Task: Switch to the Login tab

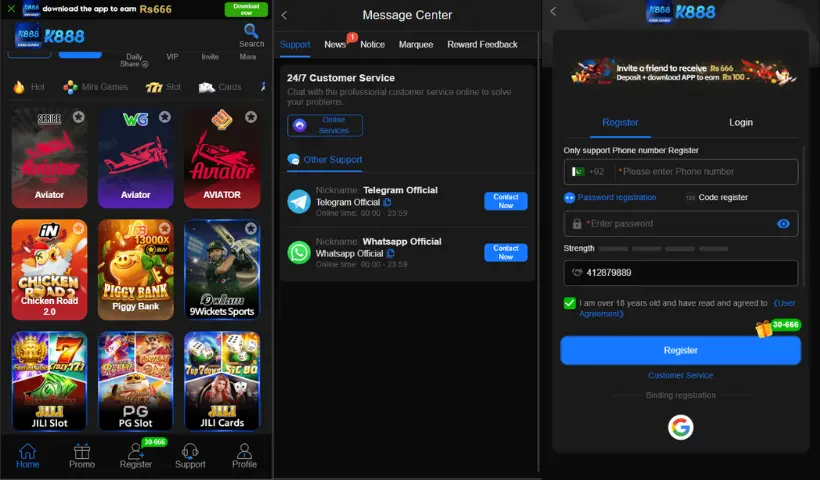Action: click(x=741, y=123)
